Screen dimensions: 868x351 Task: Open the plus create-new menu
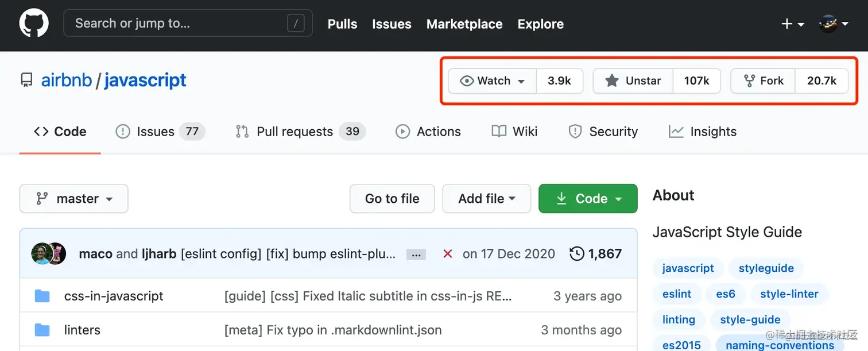coord(793,24)
